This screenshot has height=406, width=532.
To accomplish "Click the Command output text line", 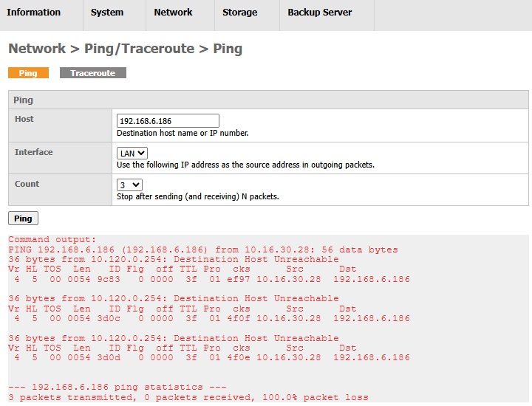I will pos(52,240).
